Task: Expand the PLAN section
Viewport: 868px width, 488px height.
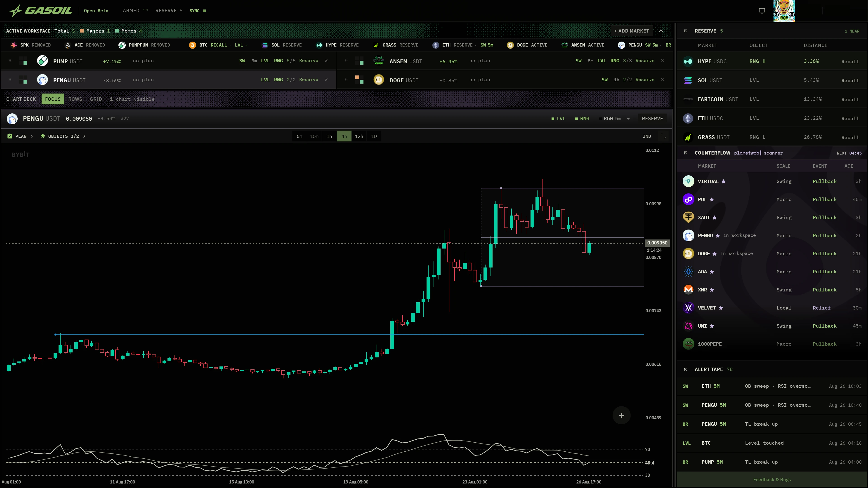Action: click(x=20, y=136)
